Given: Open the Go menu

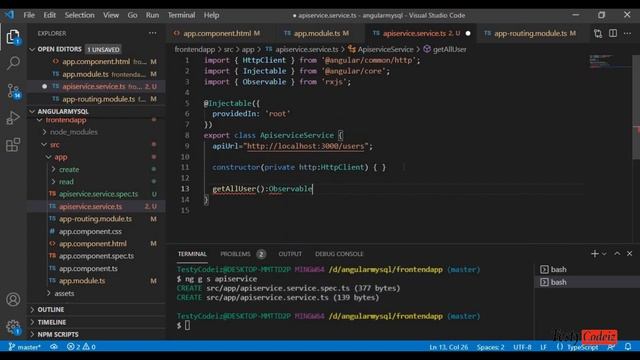Looking at the screenshot, I should (x=132, y=15).
